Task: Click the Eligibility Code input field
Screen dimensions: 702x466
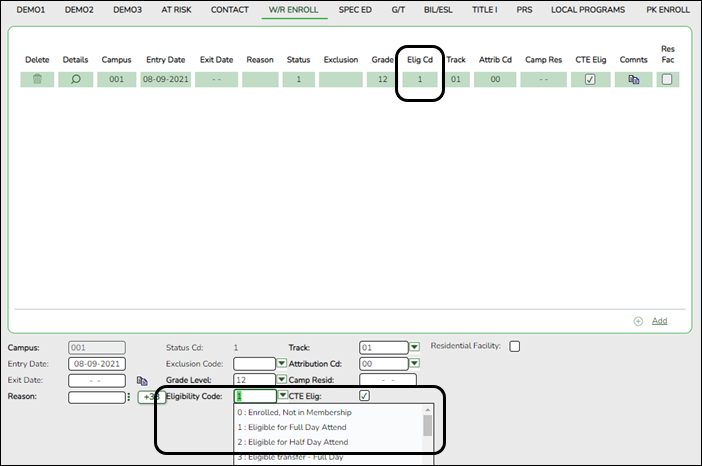Action: click(255, 396)
